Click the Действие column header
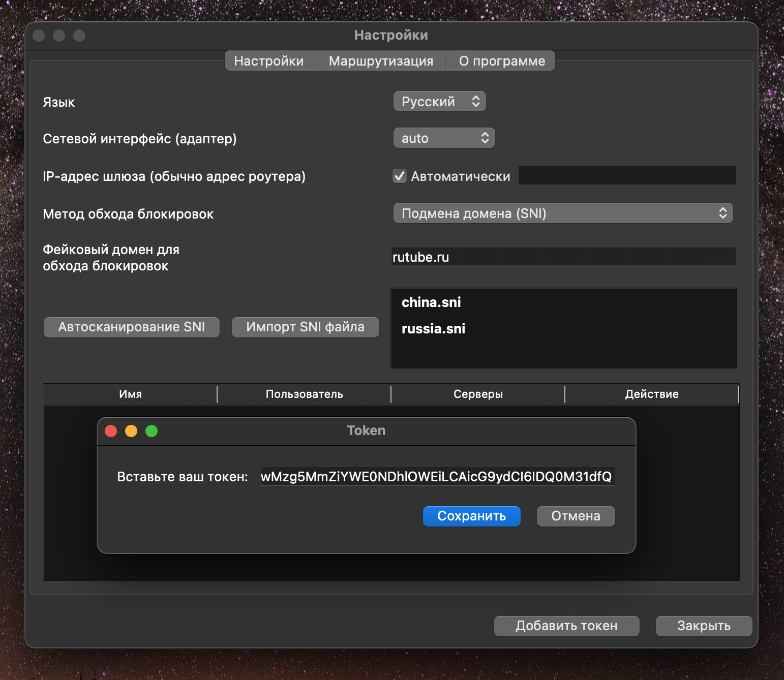Screen dimensions: 784x680 pyautogui.click(x=652, y=394)
